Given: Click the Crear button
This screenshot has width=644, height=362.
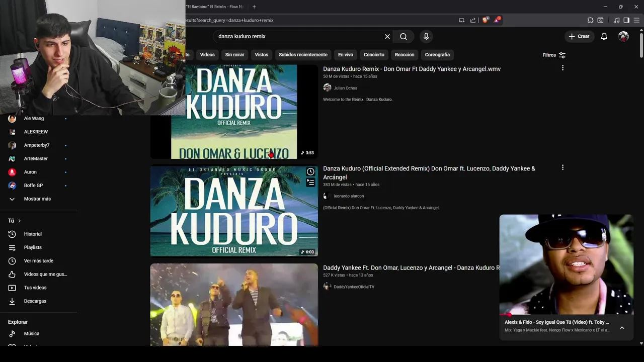Looking at the screenshot, I should click(579, 37).
